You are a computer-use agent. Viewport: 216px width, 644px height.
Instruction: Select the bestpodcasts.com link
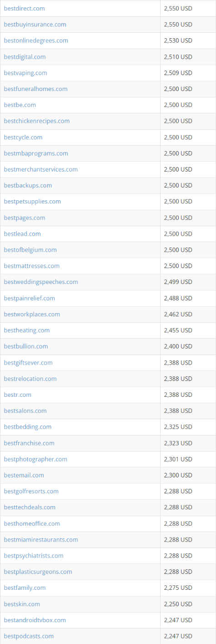click(29, 636)
